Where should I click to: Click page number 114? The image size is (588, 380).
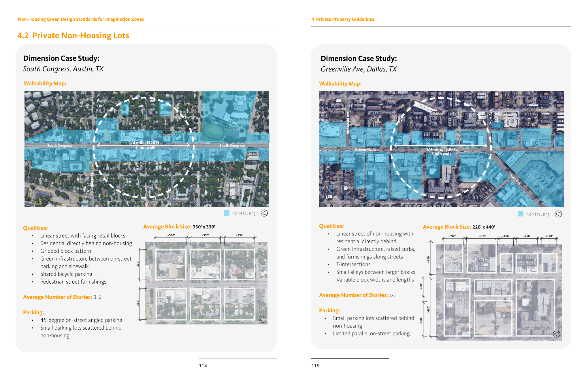pos(203,366)
